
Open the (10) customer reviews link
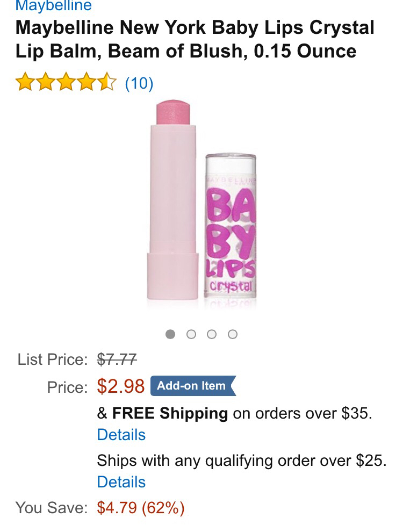pos(139,83)
